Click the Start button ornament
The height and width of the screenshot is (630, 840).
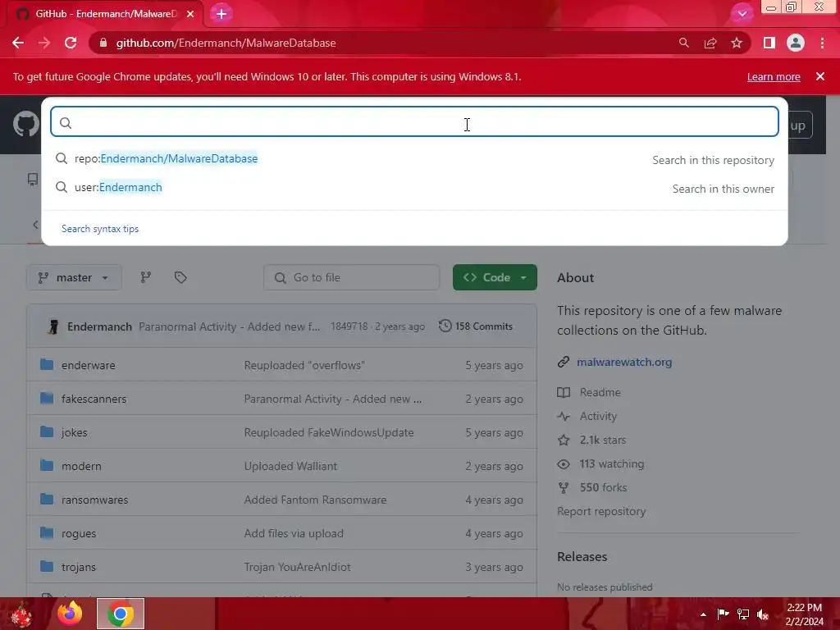22,614
